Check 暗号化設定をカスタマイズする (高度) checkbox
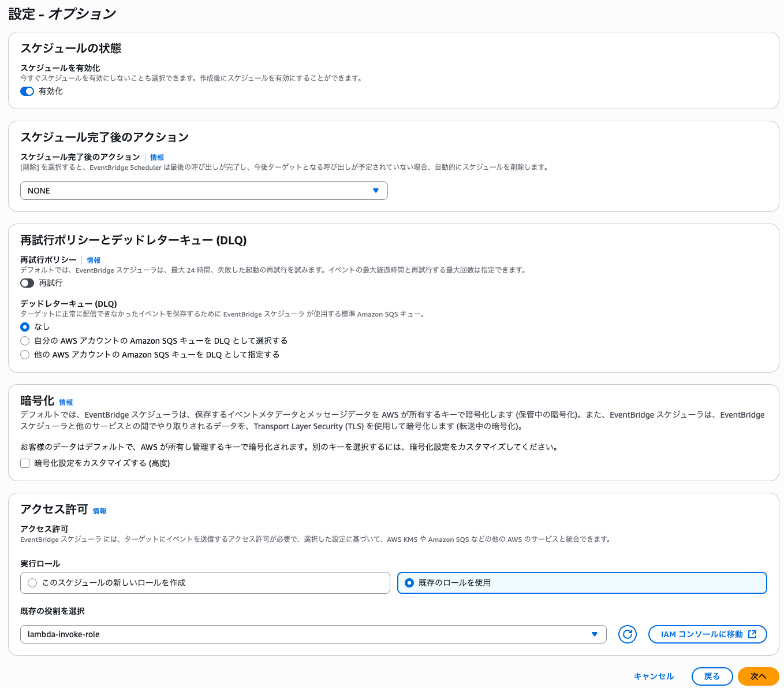The image size is (784, 688). pyautogui.click(x=25, y=463)
